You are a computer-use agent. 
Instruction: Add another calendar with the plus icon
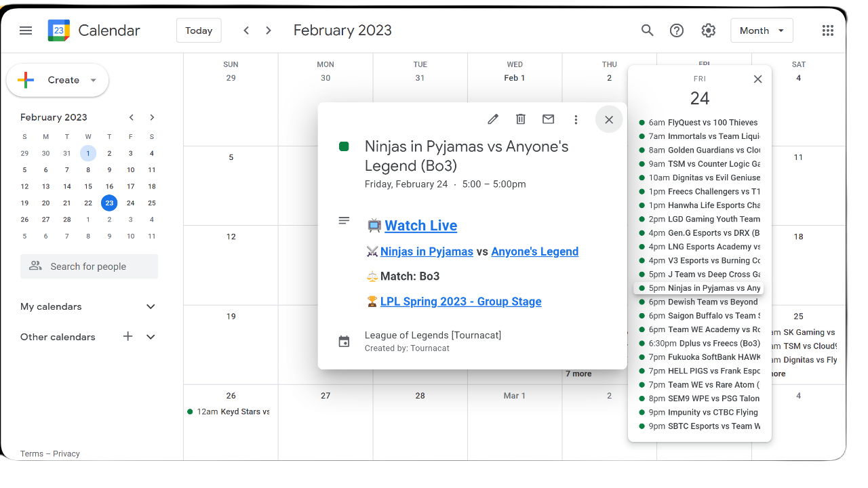point(127,337)
